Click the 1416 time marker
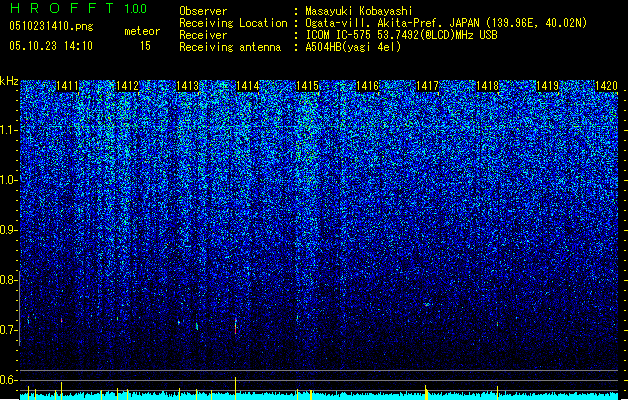 (367, 86)
